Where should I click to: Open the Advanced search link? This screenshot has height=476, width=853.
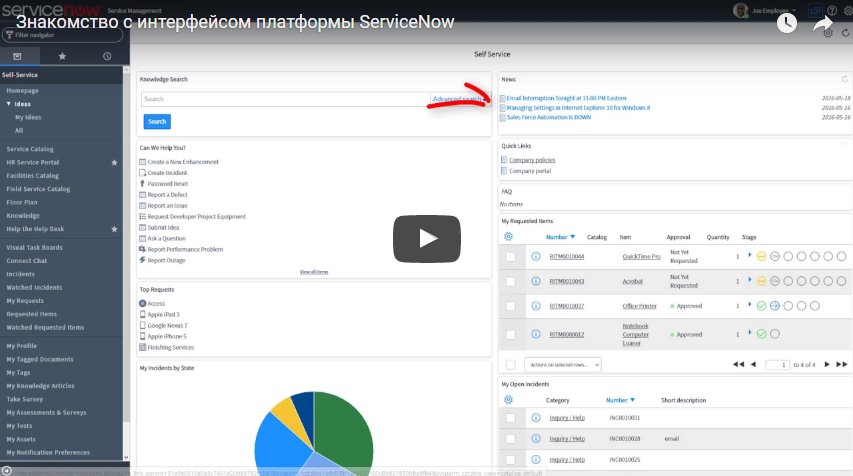(x=458, y=99)
